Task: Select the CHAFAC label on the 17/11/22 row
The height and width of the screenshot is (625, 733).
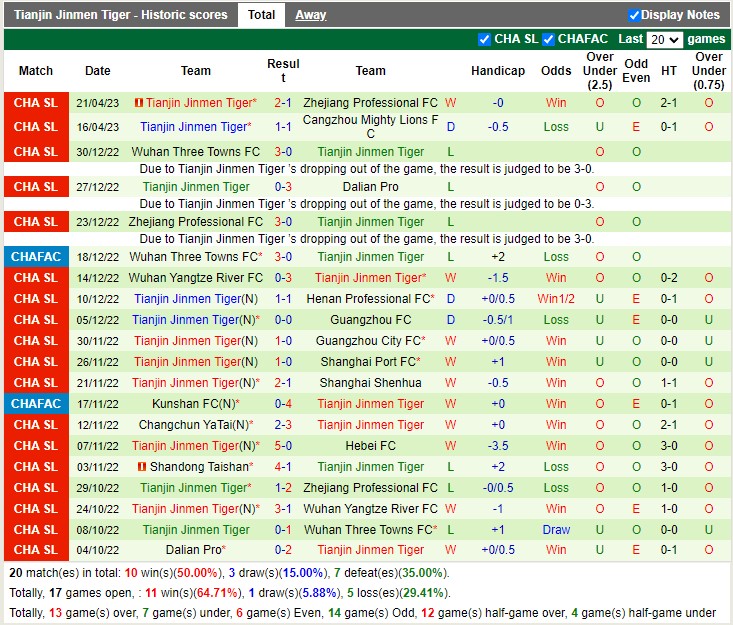Action: click(x=36, y=404)
